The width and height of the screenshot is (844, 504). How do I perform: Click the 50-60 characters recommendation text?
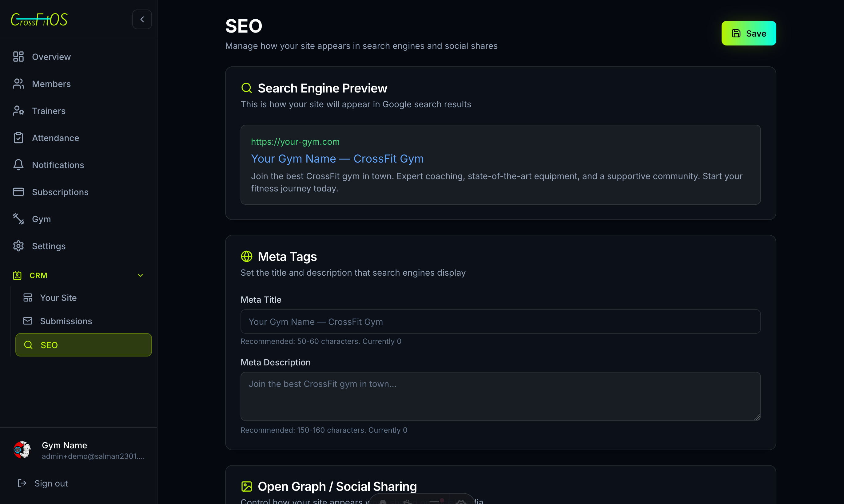[321, 341]
